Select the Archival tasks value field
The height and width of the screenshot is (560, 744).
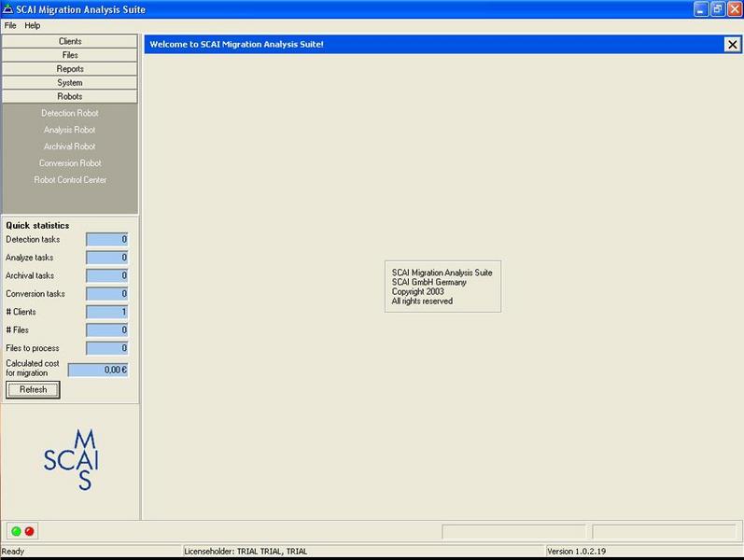point(106,275)
